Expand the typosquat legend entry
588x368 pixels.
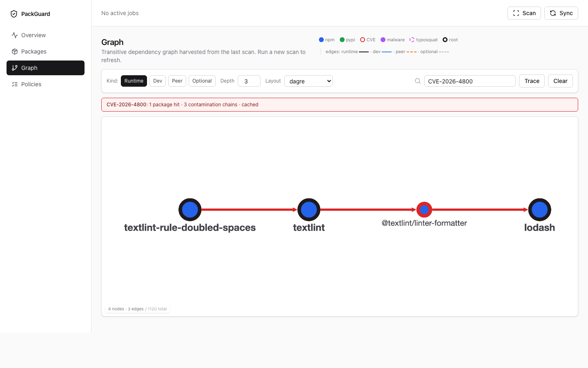412,39
